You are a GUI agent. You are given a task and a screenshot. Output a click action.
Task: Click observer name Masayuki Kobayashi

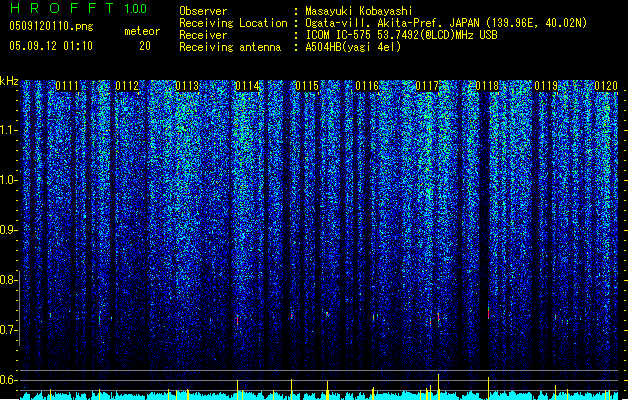pyautogui.click(x=359, y=11)
